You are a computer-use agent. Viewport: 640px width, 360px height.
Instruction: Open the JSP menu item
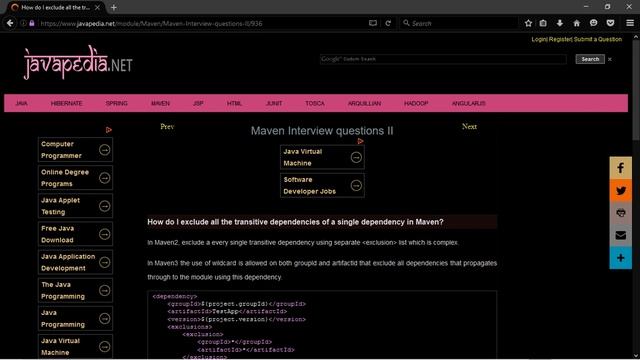click(x=198, y=104)
